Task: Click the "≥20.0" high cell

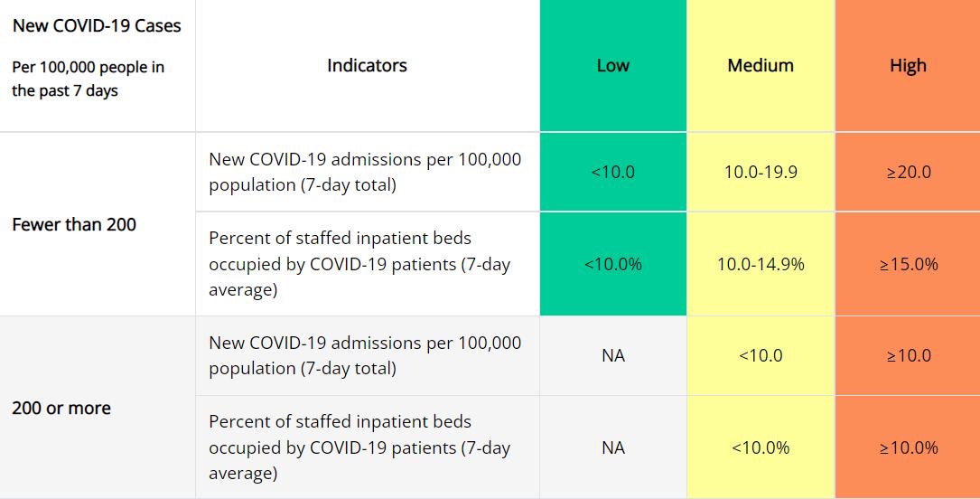Action: click(908, 172)
